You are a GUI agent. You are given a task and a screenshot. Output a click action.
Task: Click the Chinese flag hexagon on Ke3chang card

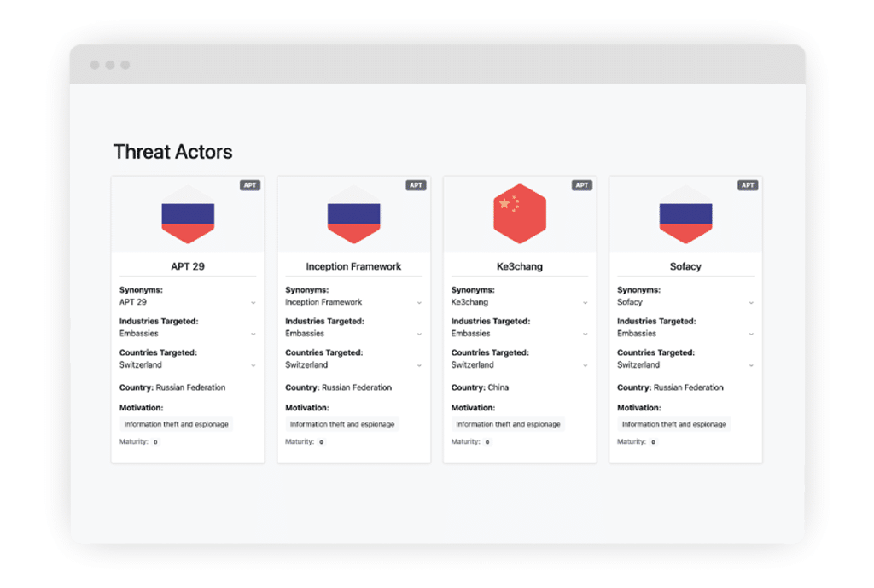(519, 214)
